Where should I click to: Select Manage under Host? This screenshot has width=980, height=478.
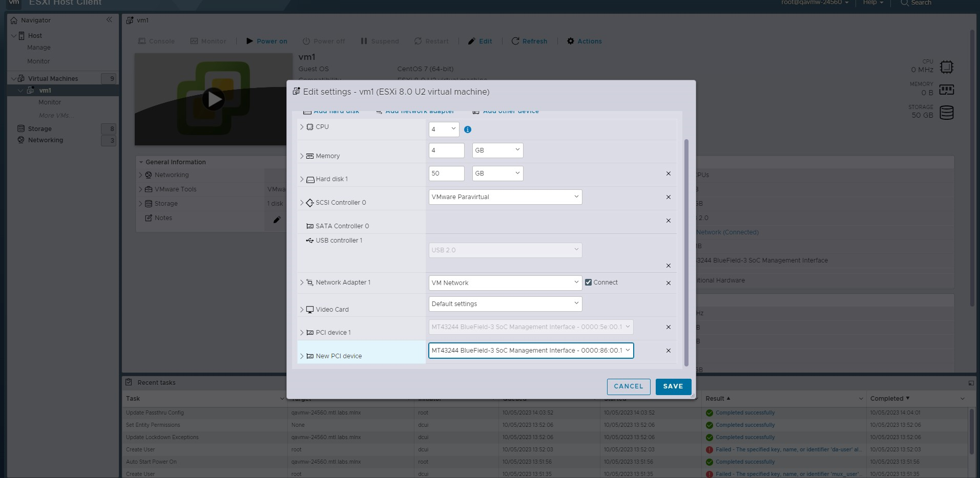pyautogui.click(x=39, y=48)
